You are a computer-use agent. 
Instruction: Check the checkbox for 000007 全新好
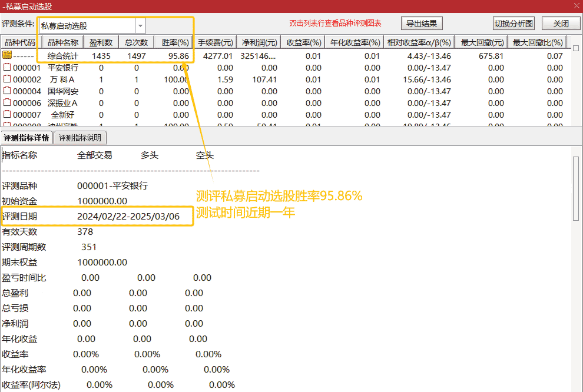[6, 115]
